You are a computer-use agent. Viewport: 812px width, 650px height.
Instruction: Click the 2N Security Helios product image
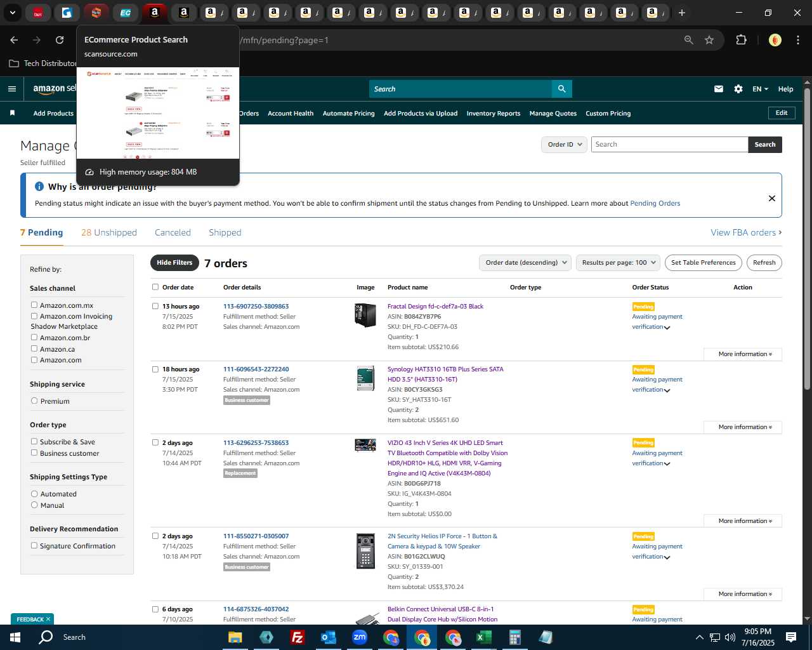point(365,551)
